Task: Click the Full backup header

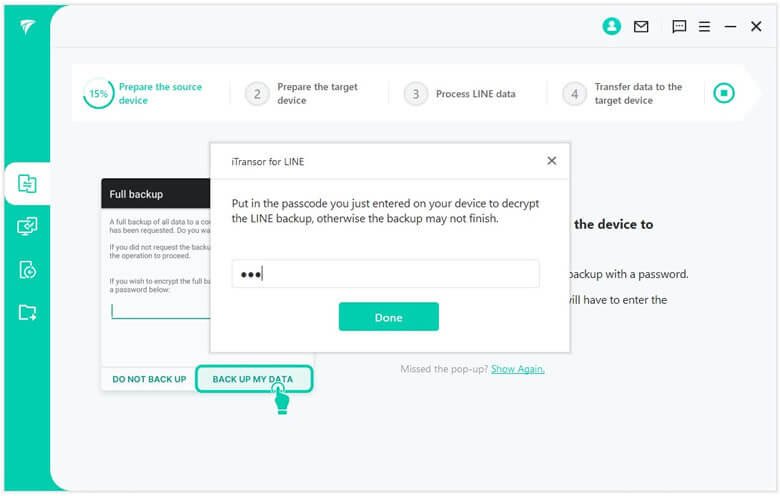Action: point(156,194)
